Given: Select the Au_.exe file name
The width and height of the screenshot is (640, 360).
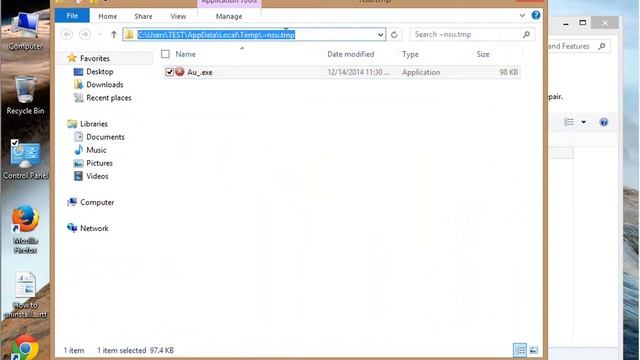Looking at the screenshot, I should pos(200,72).
